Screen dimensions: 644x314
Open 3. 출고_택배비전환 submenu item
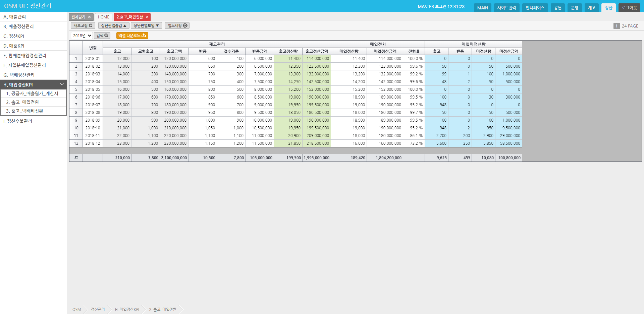34,111
